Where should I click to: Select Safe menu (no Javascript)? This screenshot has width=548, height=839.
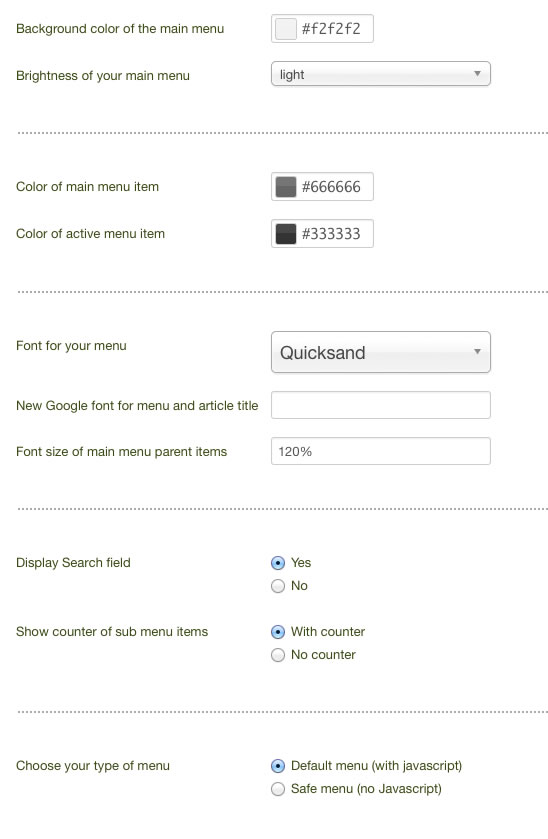pyautogui.click(x=278, y=789)
